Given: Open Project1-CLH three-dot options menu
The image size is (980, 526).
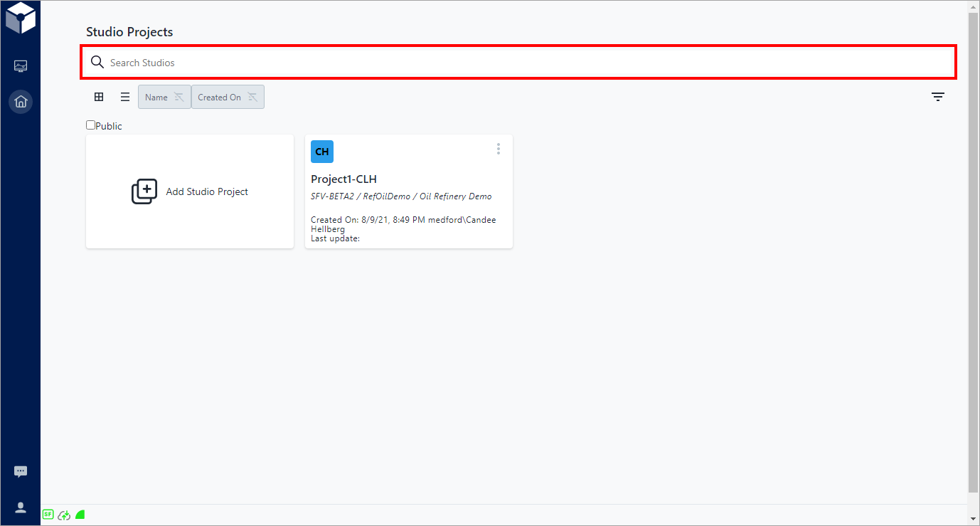Looking at the screenshot, I should 499,149.
